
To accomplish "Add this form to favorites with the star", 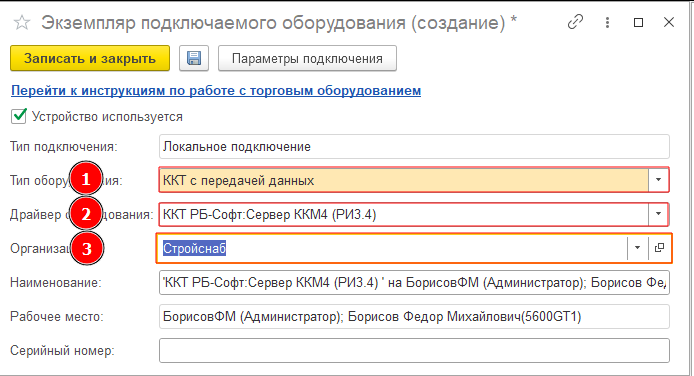I will pos(22,23).
